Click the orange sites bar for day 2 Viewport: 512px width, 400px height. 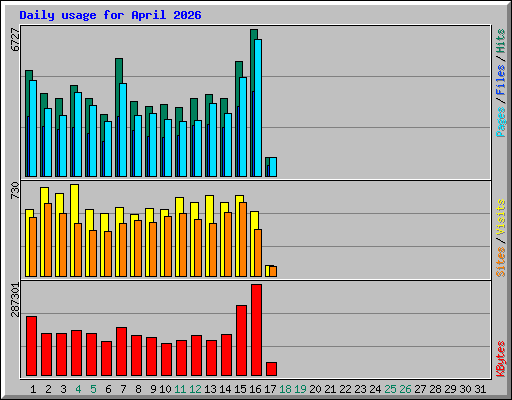pos(48,240)
